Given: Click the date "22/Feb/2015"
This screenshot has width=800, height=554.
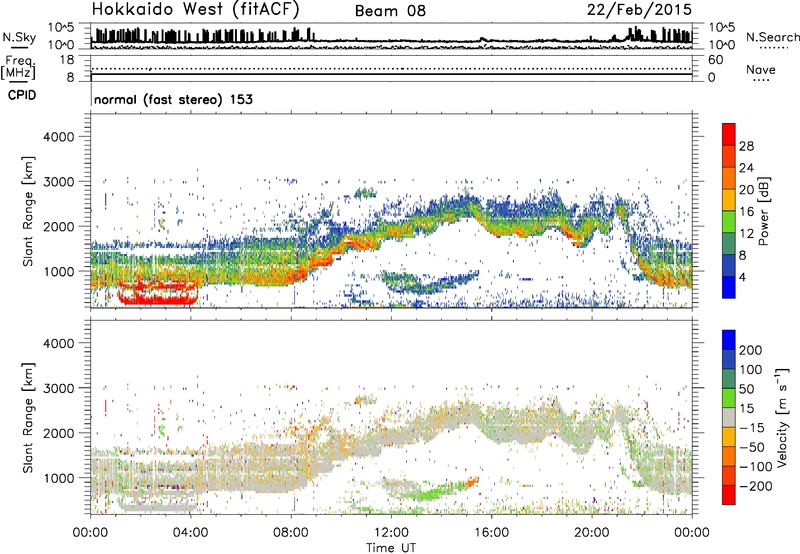Looking at the screenshot, I should click(639, 9).
